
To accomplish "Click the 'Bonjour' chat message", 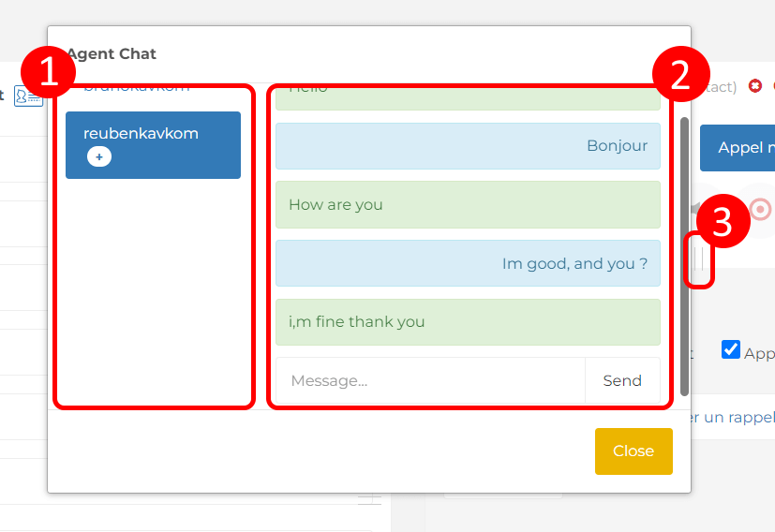I will pyautogui.click(x=468, y=146).
